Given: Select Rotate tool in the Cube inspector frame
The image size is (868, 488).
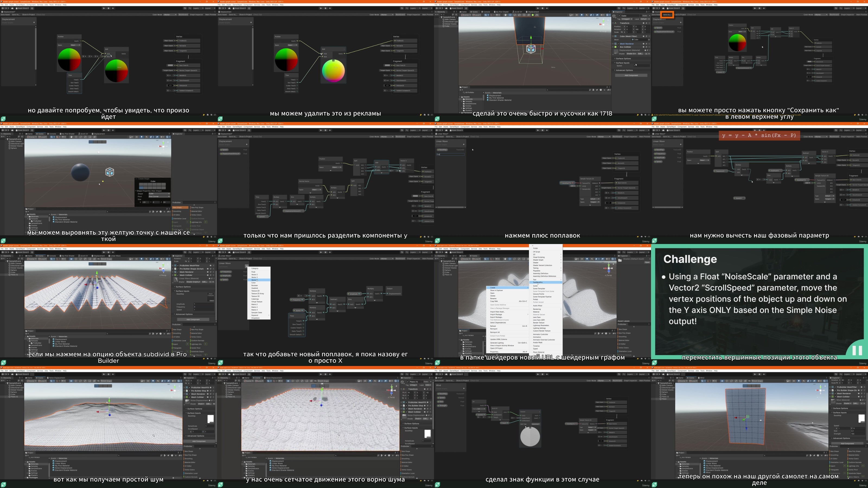Looking at the screenshot, I should (515, 15).
